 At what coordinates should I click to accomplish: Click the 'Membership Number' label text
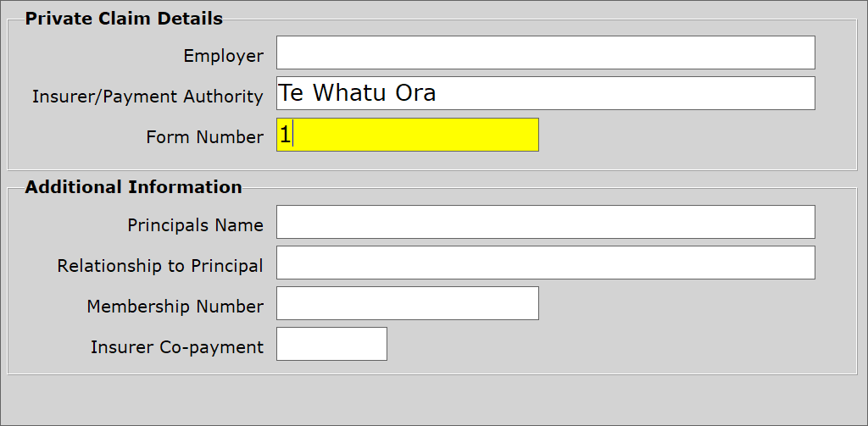(x=175, y=307)
